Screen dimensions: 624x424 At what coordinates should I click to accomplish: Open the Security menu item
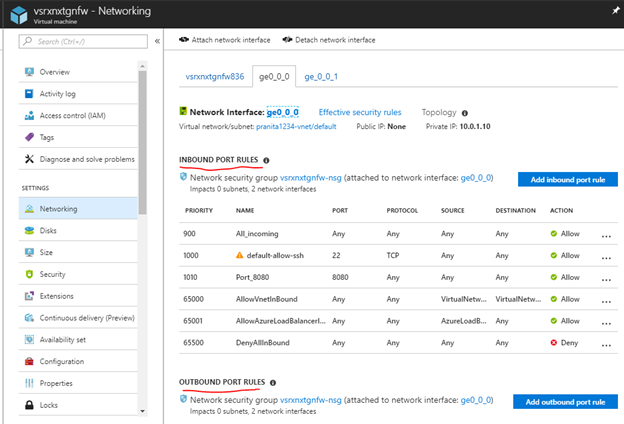tap(78, 274)
